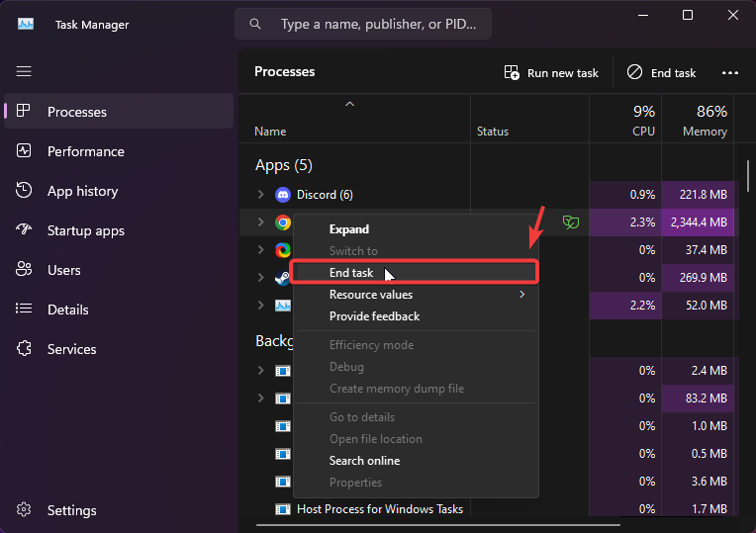The width and height of the screenshot is (756, 533).
Task: Click the Chrome app icon in list
Action: [x=283, y=222]
